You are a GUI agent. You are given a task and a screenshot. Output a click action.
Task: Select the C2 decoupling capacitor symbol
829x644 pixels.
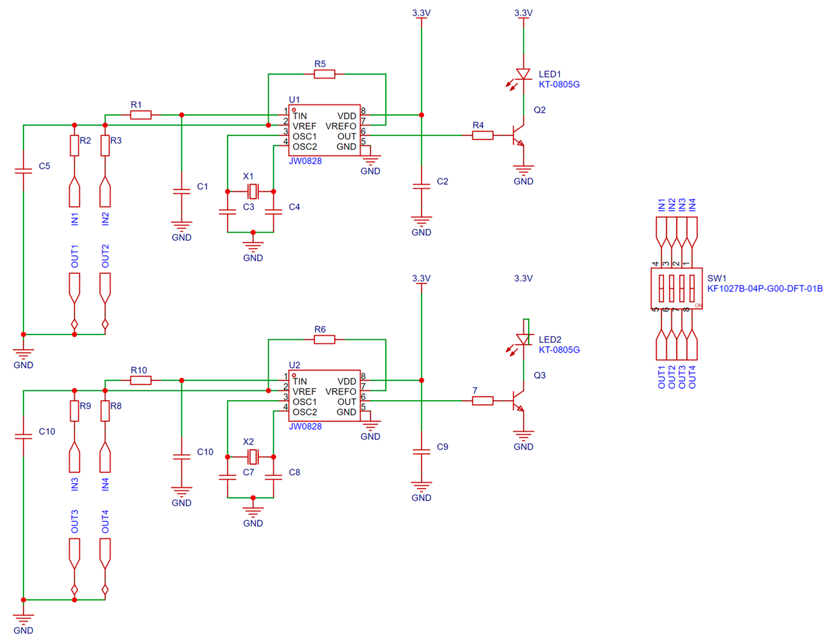pos(421,186)
